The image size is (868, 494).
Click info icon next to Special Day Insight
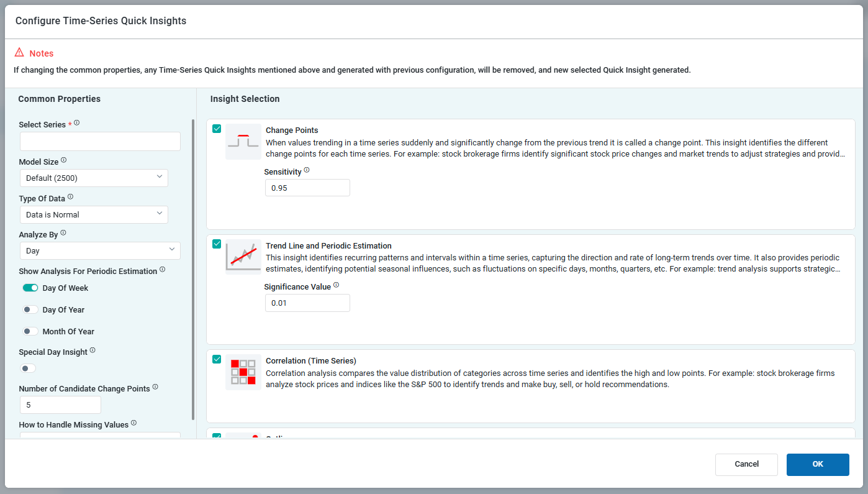point(93,350)
